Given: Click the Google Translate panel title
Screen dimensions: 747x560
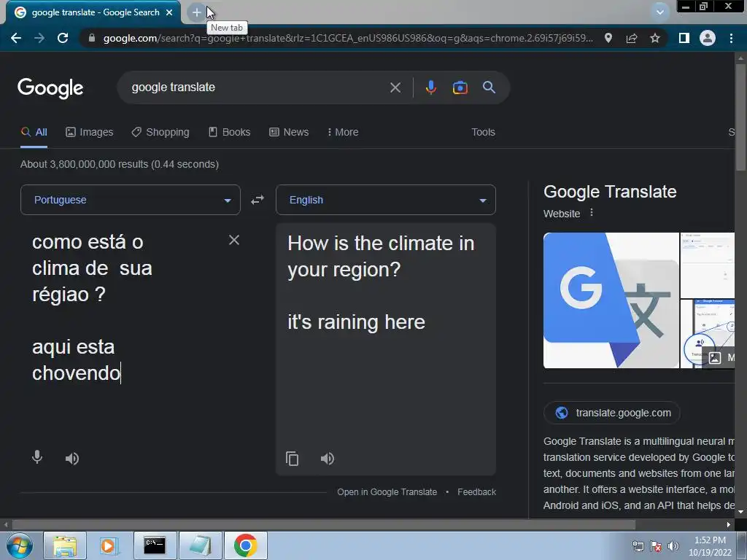Looking at the screenshot, I should click(610, 192).
